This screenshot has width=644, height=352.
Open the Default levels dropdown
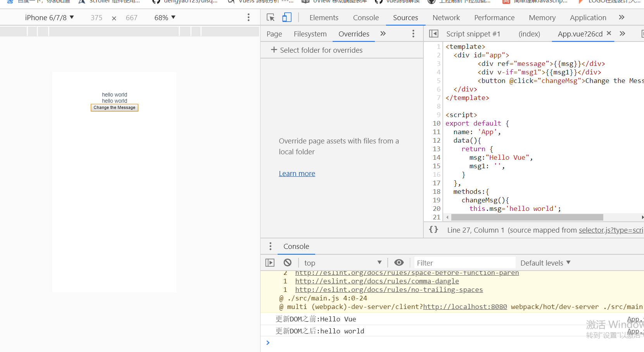(545, 263)
